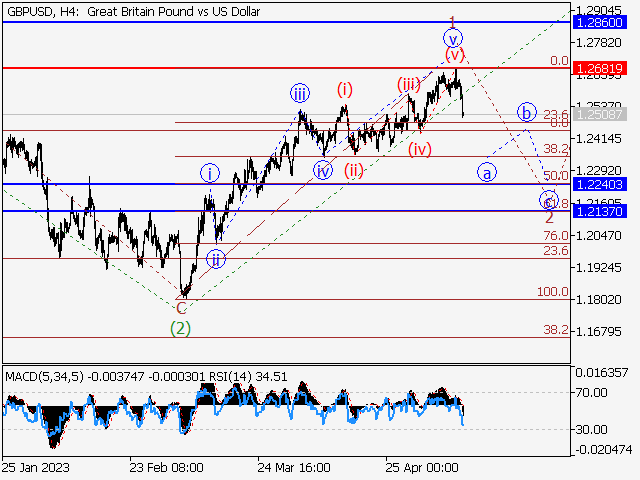
Task: Click the 1.29045 price axis value
Action: pos(598,10)
